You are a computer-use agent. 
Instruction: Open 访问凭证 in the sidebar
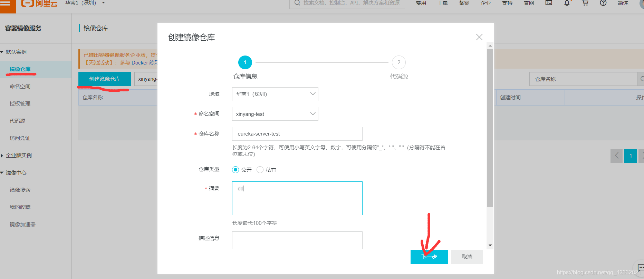click(x=20, y=138)
